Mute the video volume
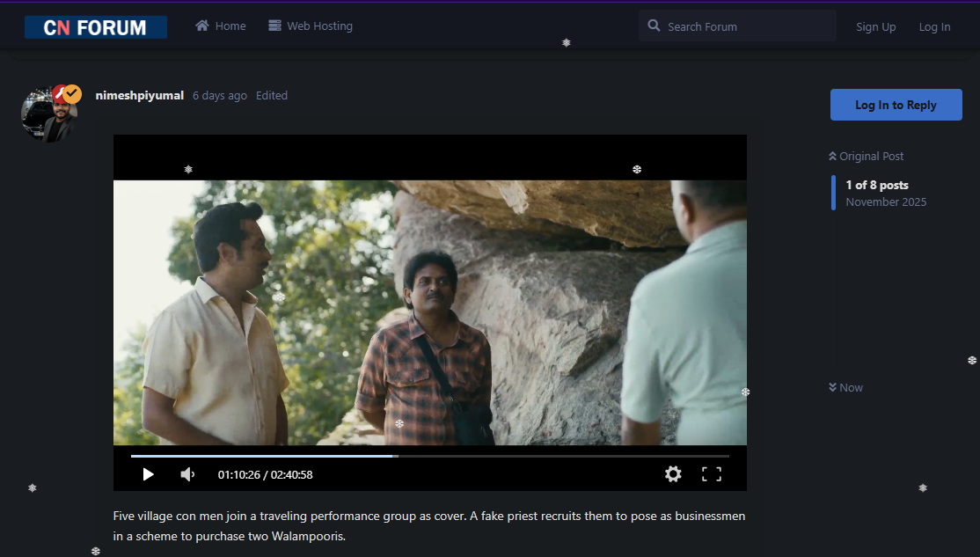980x557 pixels. (187, 474)
